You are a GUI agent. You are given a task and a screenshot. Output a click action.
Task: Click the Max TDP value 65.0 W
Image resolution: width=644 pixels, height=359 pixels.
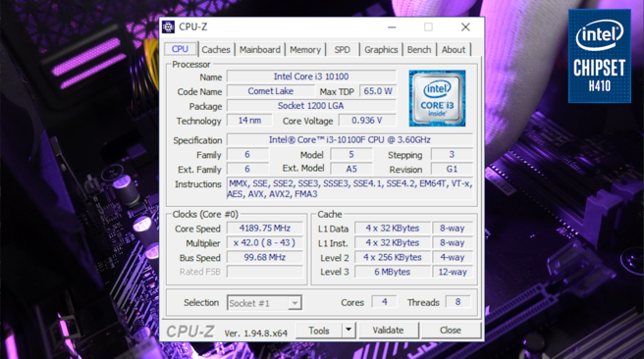coord(378,91)
